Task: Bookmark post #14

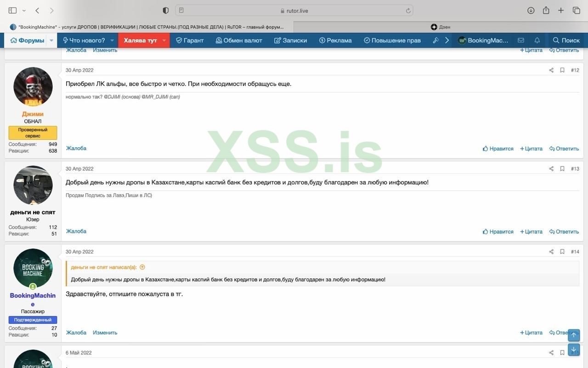Action: (562, 252)
